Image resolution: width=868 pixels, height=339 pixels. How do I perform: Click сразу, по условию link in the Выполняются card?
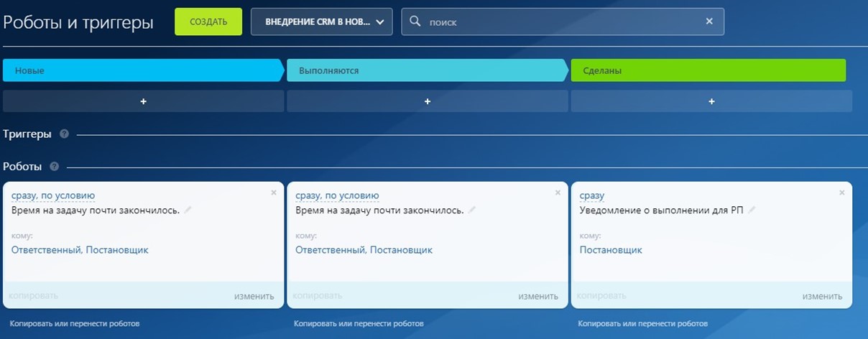click(337, 195)
